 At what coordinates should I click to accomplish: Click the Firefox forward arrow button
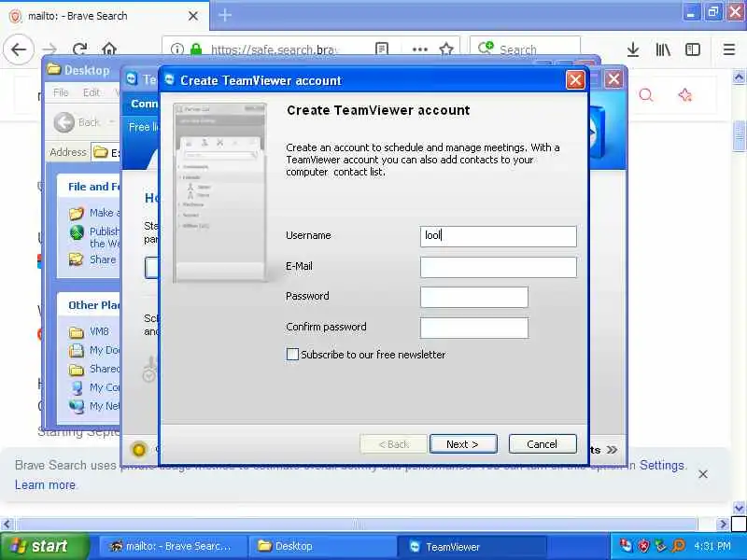click(x=49, y=49)
